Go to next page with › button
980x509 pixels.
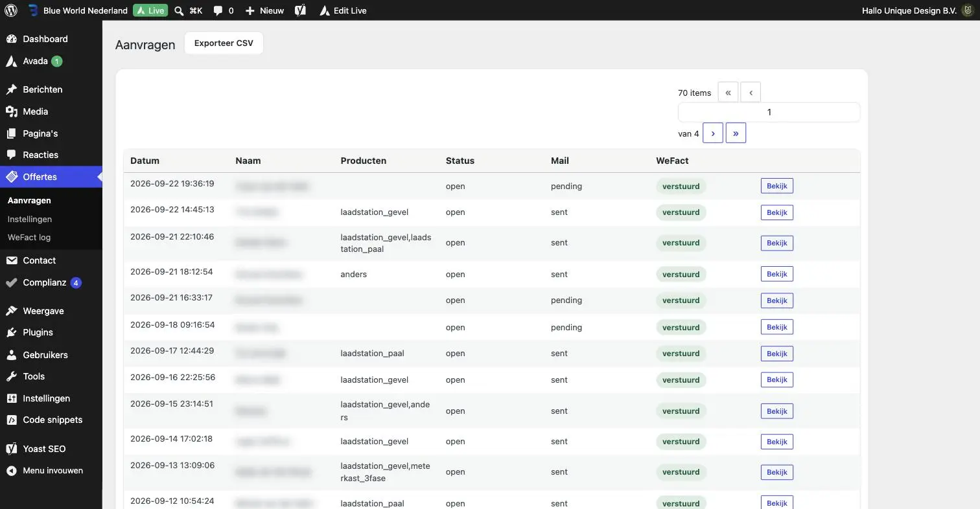click(713, 133)
